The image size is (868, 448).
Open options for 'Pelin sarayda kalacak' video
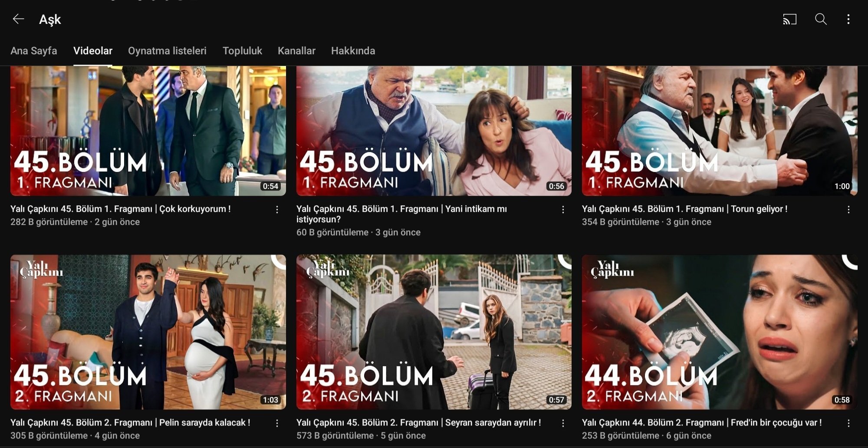coord(277,423)
